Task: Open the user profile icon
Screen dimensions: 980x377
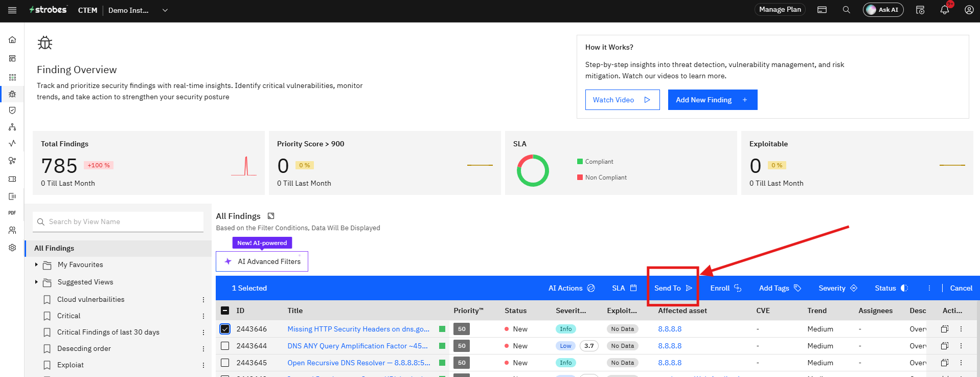Action: tap(969, 10)
